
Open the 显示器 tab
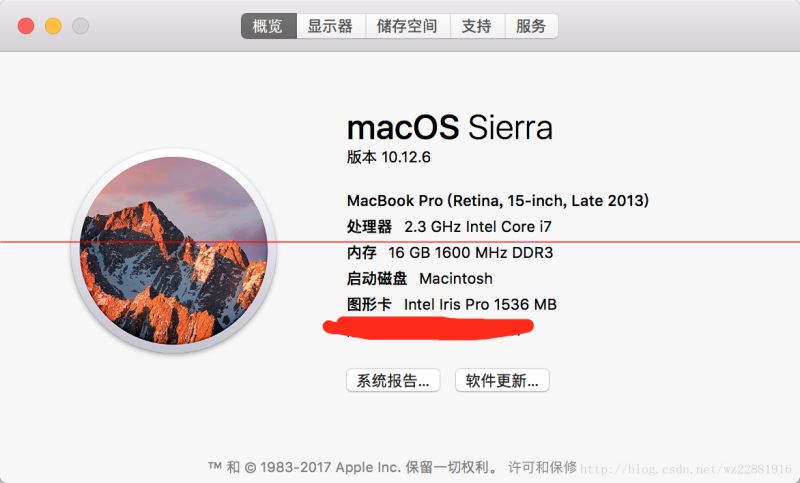click(x=330, y=26)
